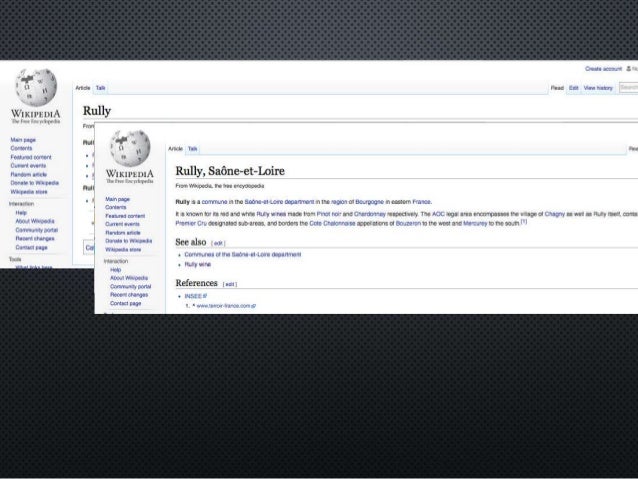Follow the Mercurey link
Viewport: 638px width, 479px height.
pyautogui.click(x=475, y=223)
